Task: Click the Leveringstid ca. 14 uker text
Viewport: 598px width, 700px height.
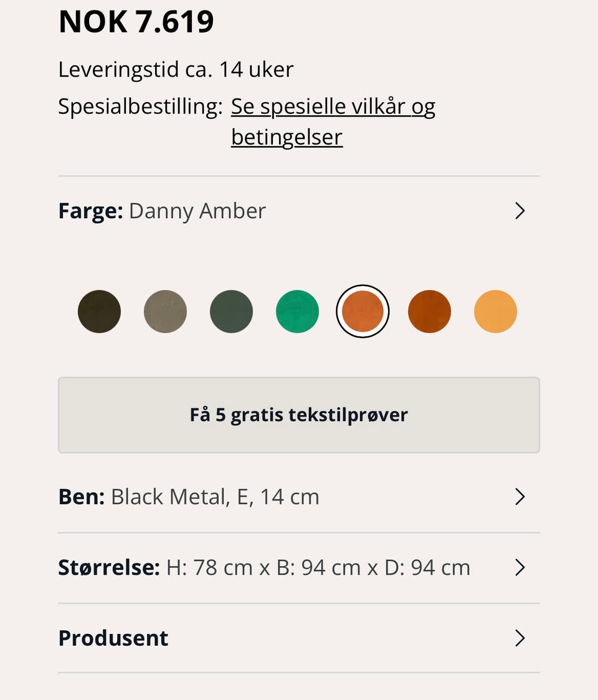Action: (176, 70)
